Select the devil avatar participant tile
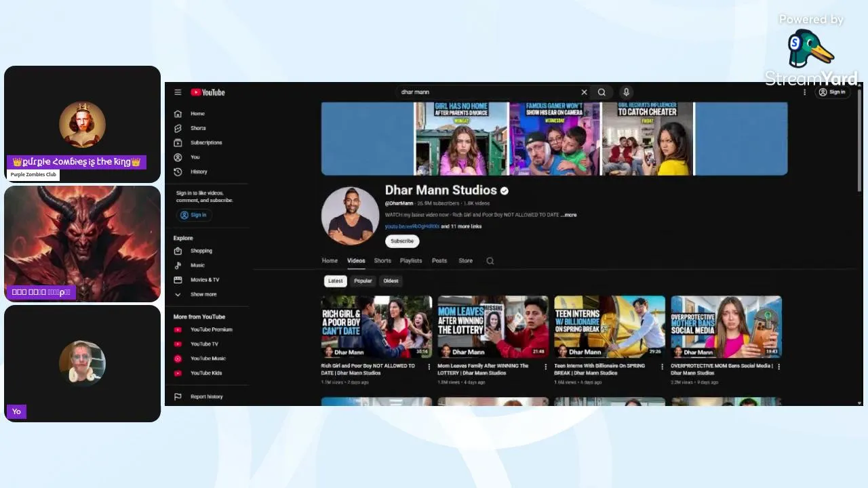Image resolution: width=868 pixels, height=488 pixels. click(82, 244)
